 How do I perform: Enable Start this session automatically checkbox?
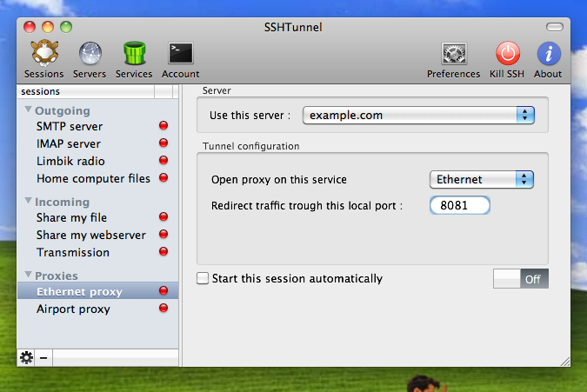(203, 278)
